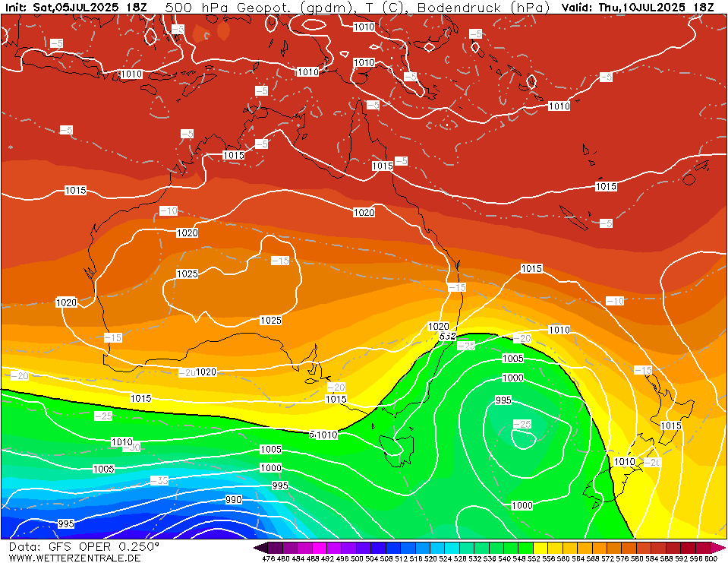Image resolution: width=728 pixels, height=563 pixels.
Task: Click the 476 value on the color scale
Action: (269, 558)
